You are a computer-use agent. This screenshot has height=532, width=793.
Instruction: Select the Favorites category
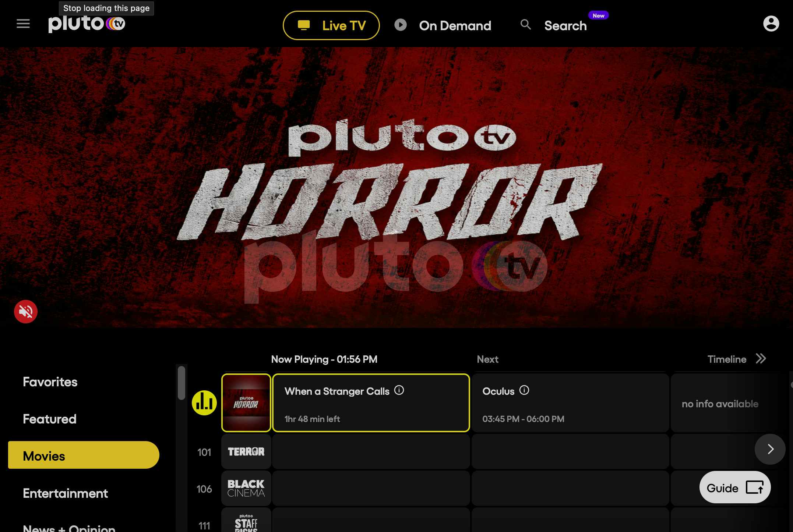tap(50, 382)
